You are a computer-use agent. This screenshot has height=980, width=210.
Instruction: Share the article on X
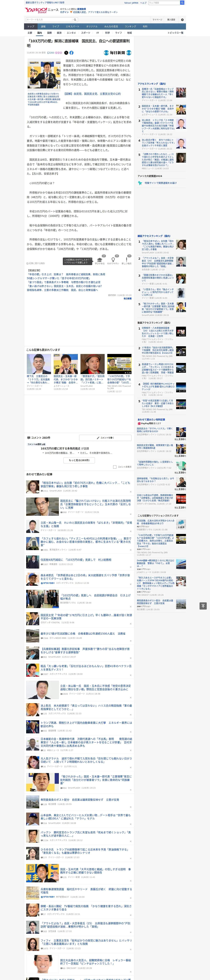(66, 53)
